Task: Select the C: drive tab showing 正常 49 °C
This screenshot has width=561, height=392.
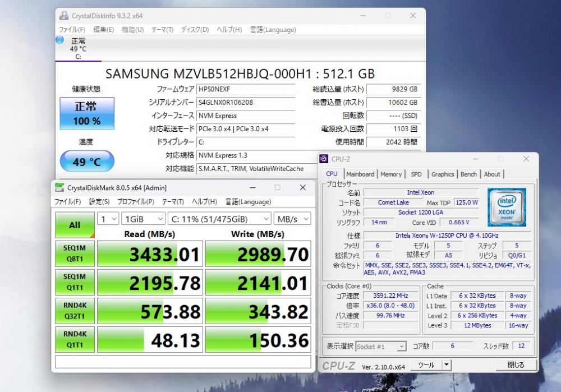Action: point(79,48)
